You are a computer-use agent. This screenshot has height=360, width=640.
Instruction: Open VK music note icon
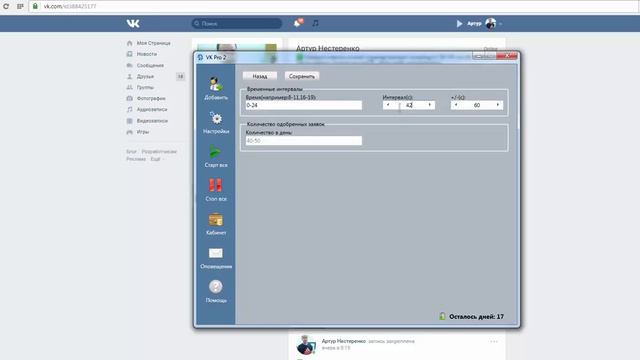click(x=315, y=23)
